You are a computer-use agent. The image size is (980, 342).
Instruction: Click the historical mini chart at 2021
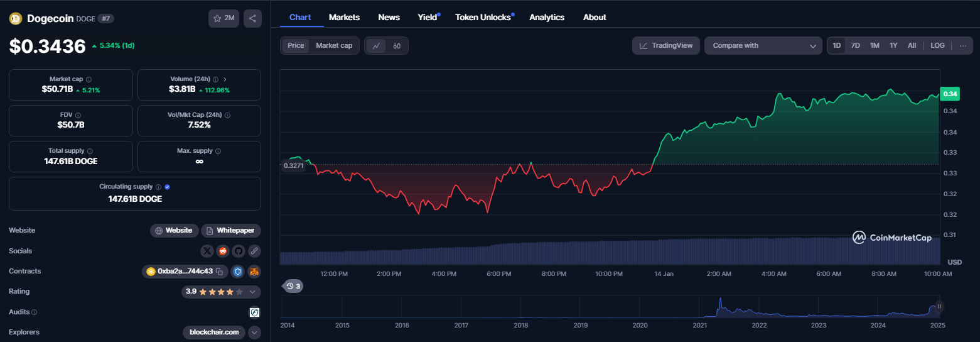(x=700, y=307)
